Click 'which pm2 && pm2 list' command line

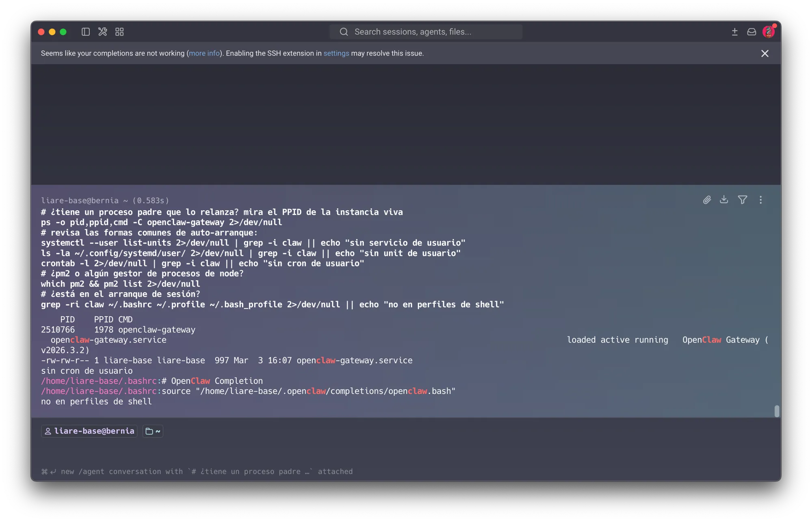[121, 284]
